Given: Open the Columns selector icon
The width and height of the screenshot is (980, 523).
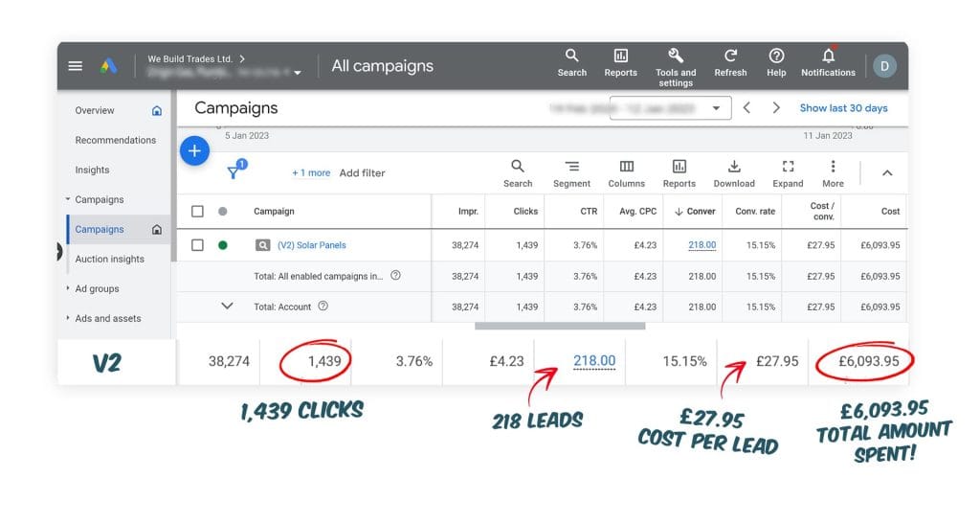Looking at the screenshot, I should coord(626,167).
